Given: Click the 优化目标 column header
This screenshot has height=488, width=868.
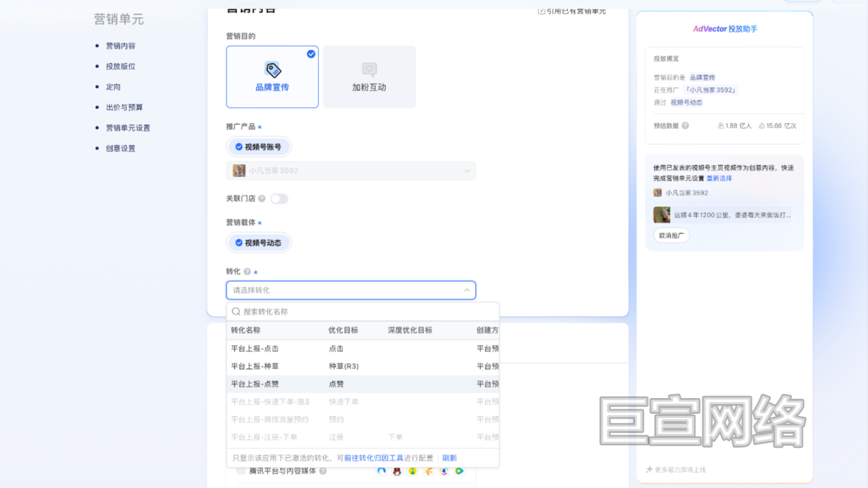Looking at the screenshot, I should point(344,330).
